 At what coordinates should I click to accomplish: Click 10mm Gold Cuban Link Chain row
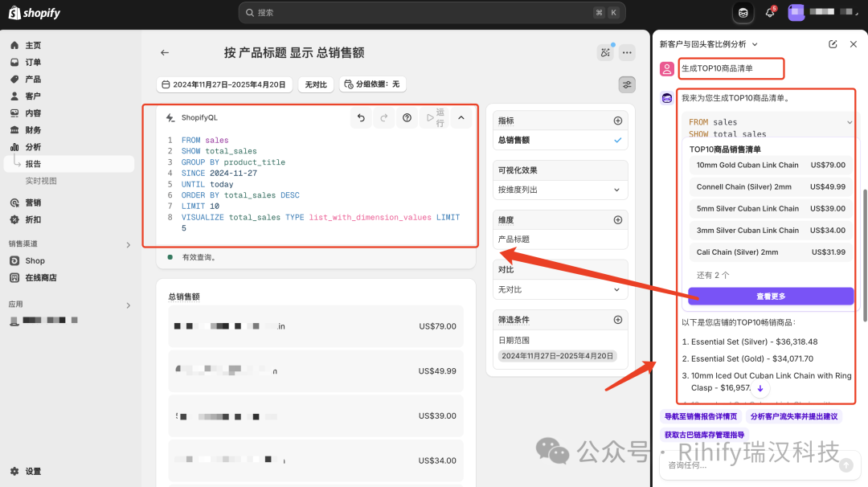click(x=771, y=165)
